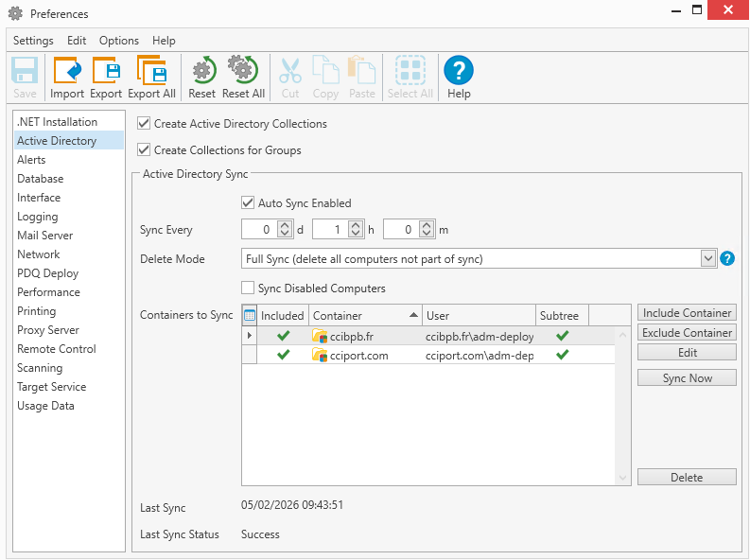Toggle Create Collections for Groups checkbox
This screenshot has width=750, height=560.
(x=144, y=149)
